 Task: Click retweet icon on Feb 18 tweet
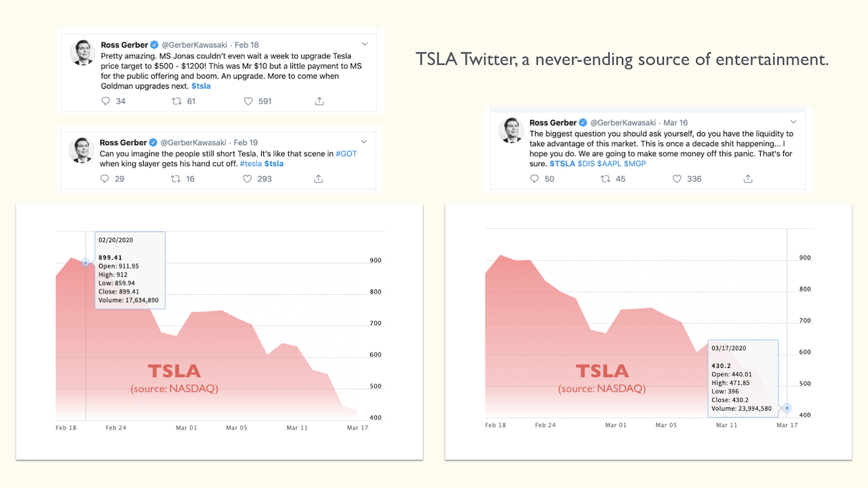coord(176,101)
